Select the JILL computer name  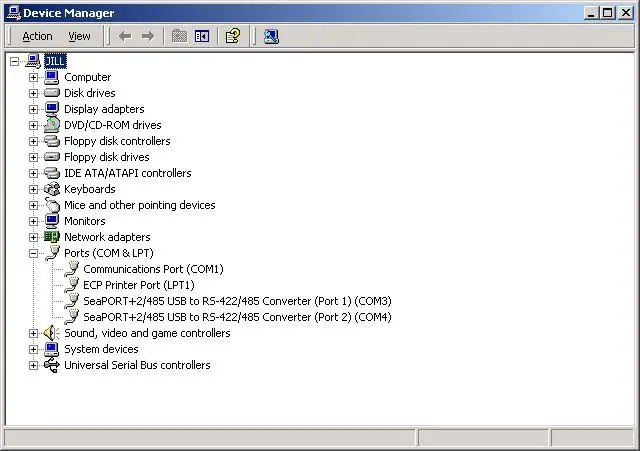coord(55,62)
